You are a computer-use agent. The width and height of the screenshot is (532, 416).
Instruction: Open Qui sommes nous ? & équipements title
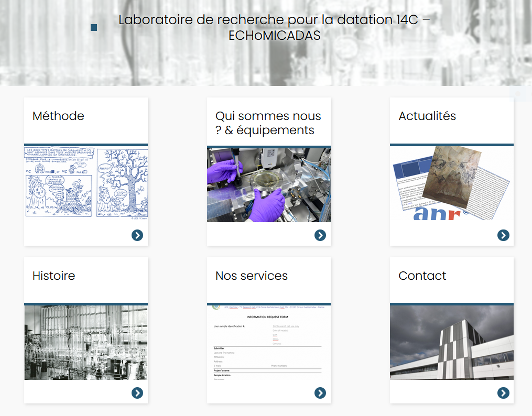click(268, 123)
